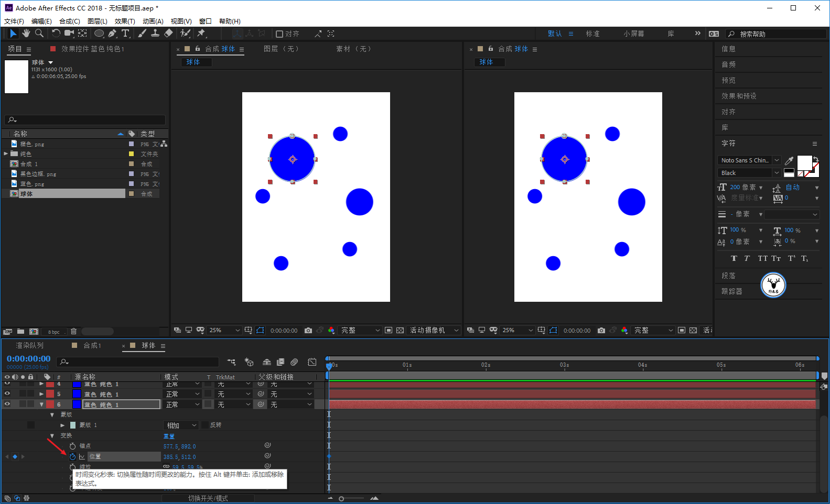Select the Type text tool
The image size is (830, 504).
click(x=126, y=34)
